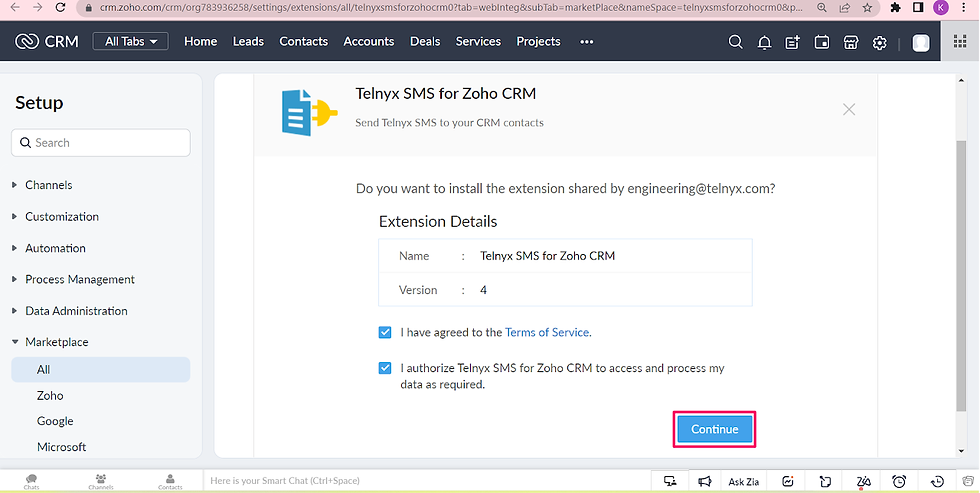
Task: Uncheck the Terms of Service agreement checkbox
Action: 385,332
